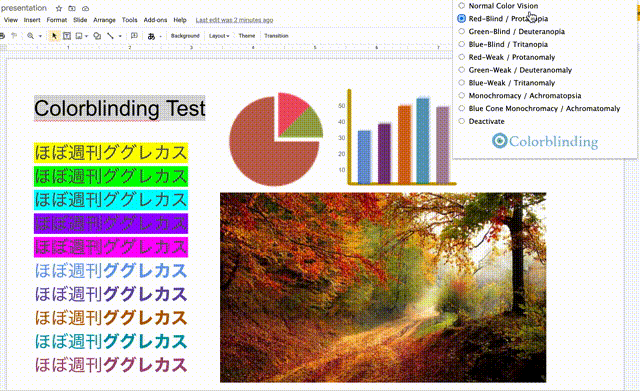Expand the zoom dropdown arrow

coord(40,36)
